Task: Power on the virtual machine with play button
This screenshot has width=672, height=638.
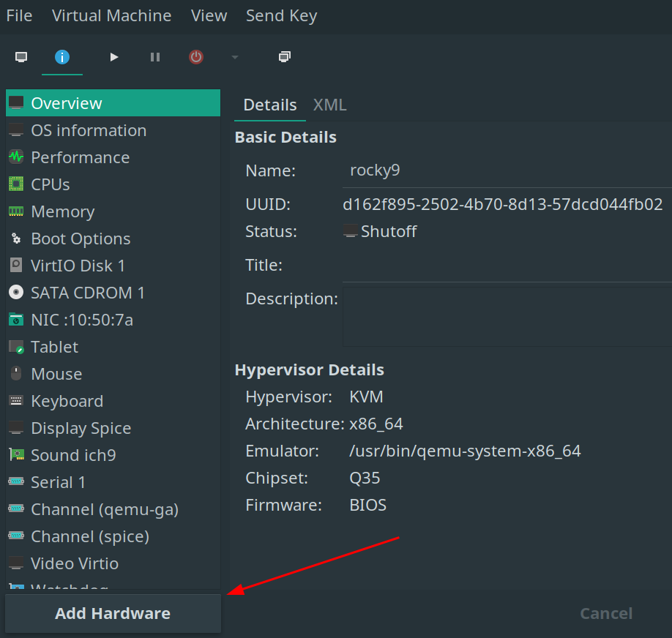Action: (113, 57)
